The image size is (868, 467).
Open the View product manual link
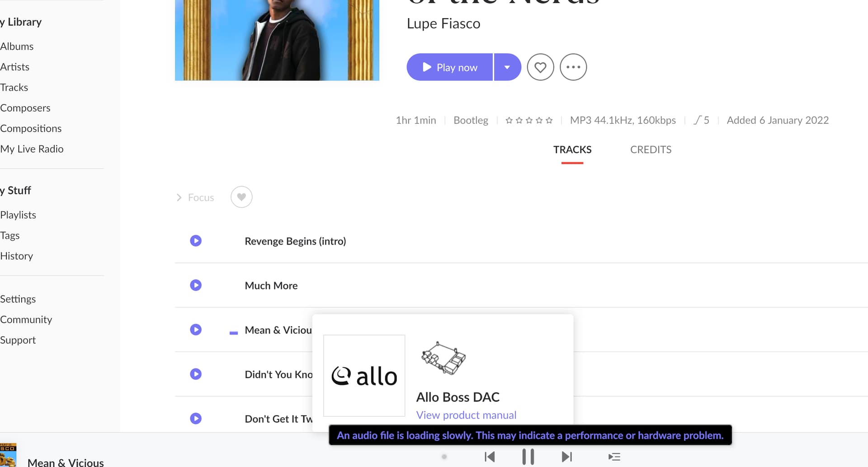[466, 415]
